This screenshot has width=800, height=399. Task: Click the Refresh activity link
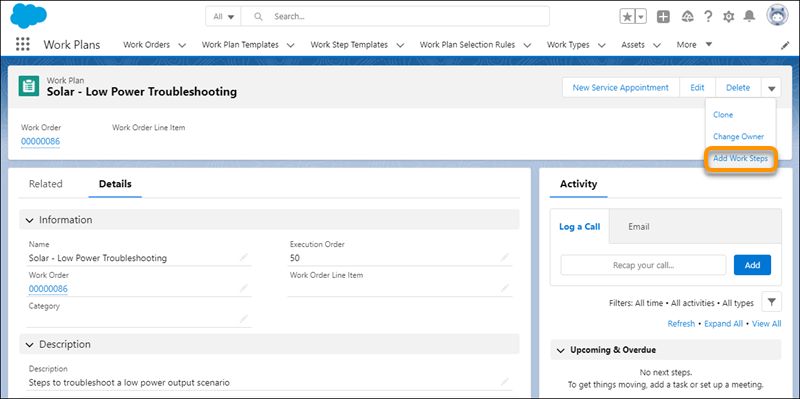point(681,323)
